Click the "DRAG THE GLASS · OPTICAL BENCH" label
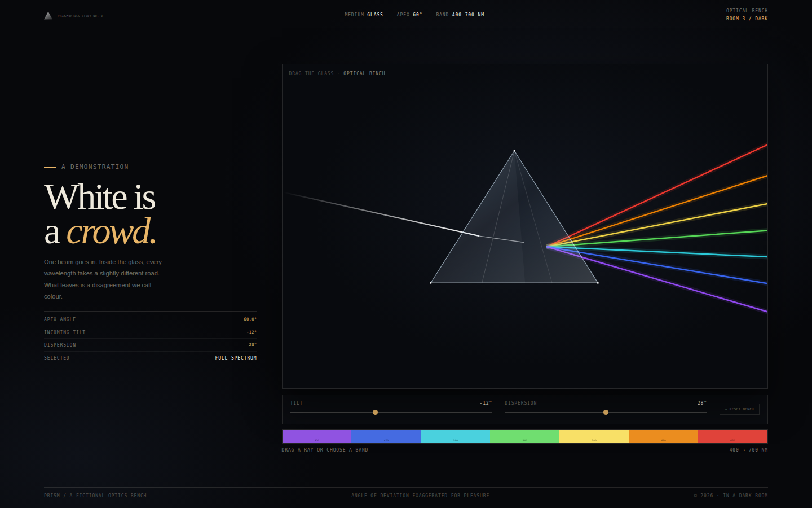 click(x=337, y=73)
